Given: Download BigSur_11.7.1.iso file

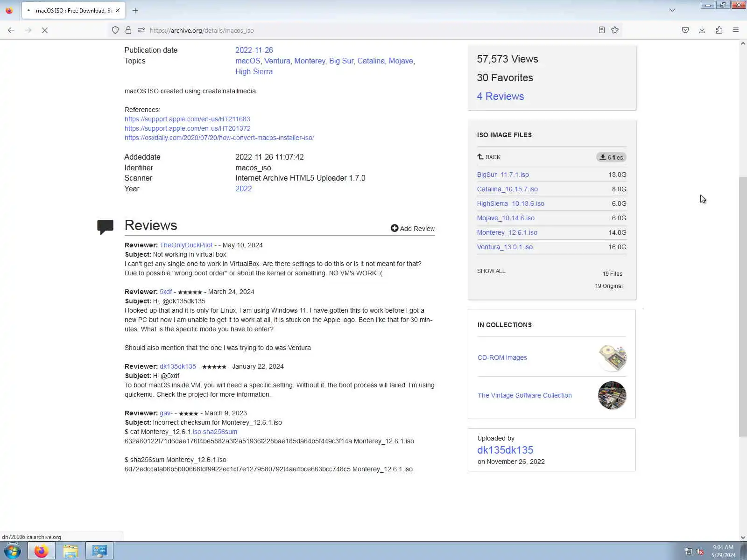Looking at the screenshot, I should coord(503,175).
